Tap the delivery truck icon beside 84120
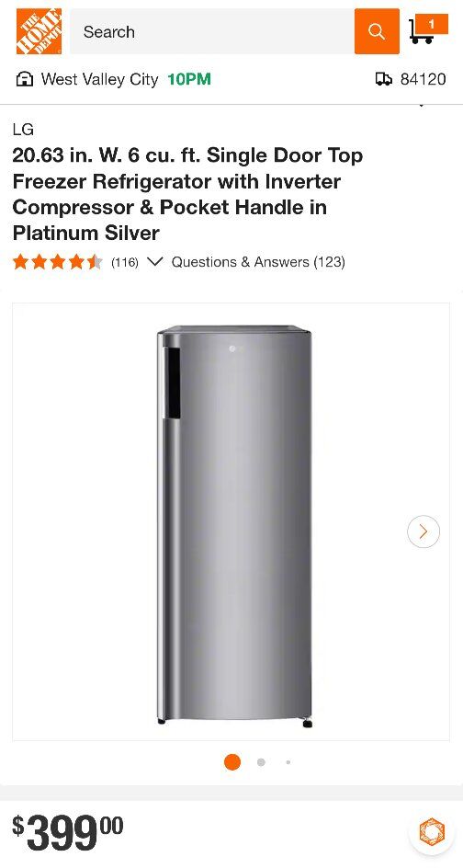The image size is (463, 868). coord(384,80)
